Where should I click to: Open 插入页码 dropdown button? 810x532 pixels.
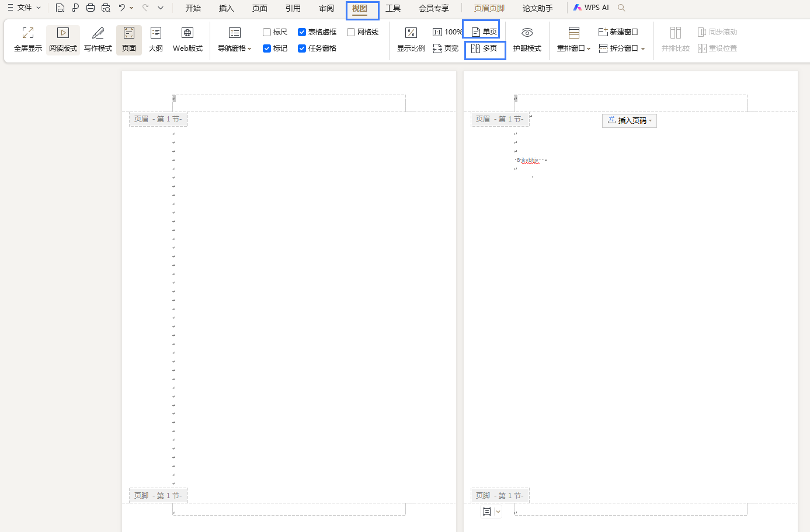pyautogui.click(x=630, y=120)
